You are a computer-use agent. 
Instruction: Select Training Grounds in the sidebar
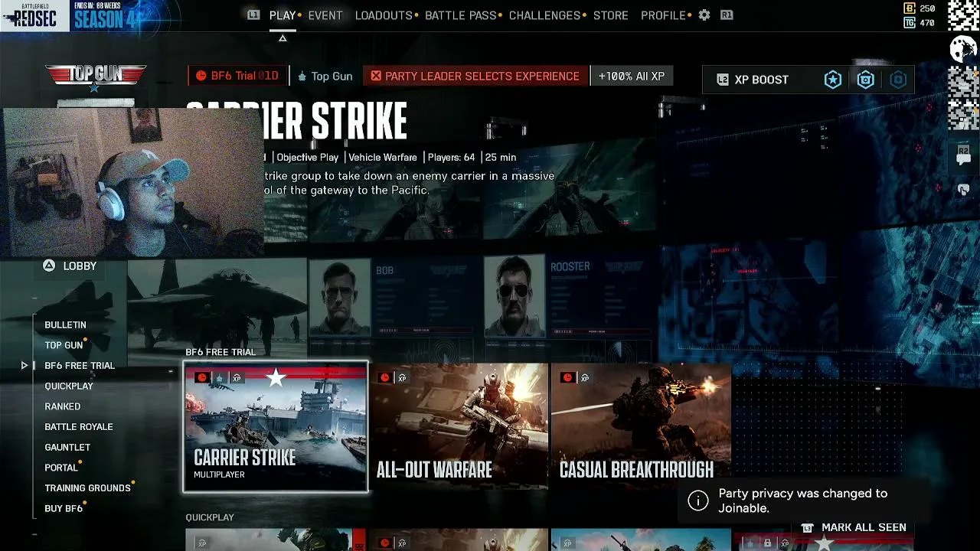tap(88, 488)
